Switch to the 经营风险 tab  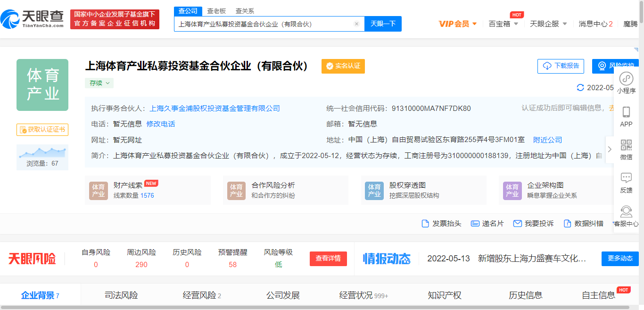tap(202, 295)
